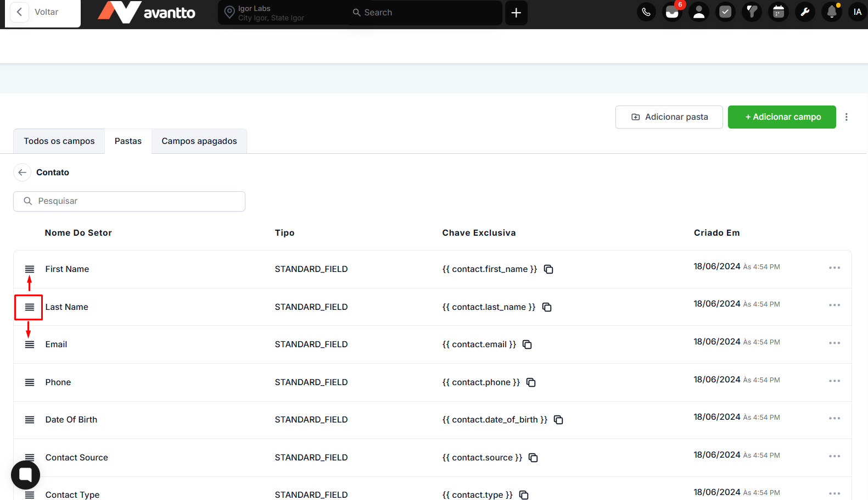Image resolution: width=868 pixels, height=500 pixels.
Task: Click the Nome Do Setor column header
Action: (x=79, y=233)
